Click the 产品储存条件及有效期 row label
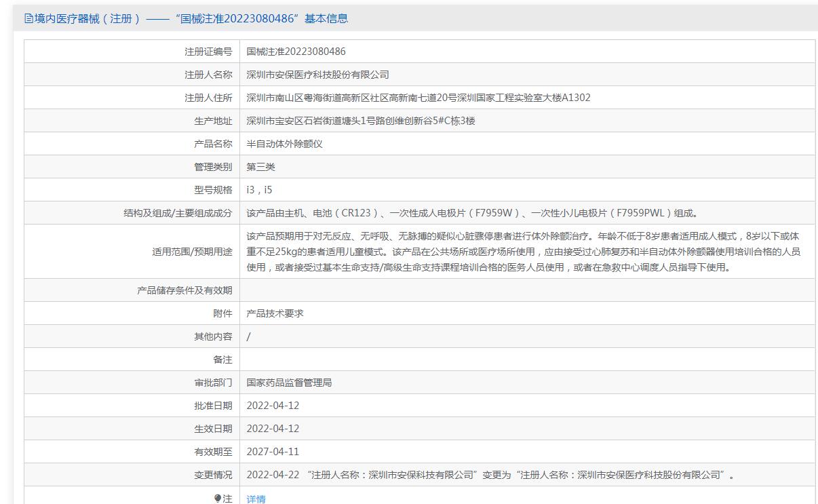The image size is (818, 504). 184,290
